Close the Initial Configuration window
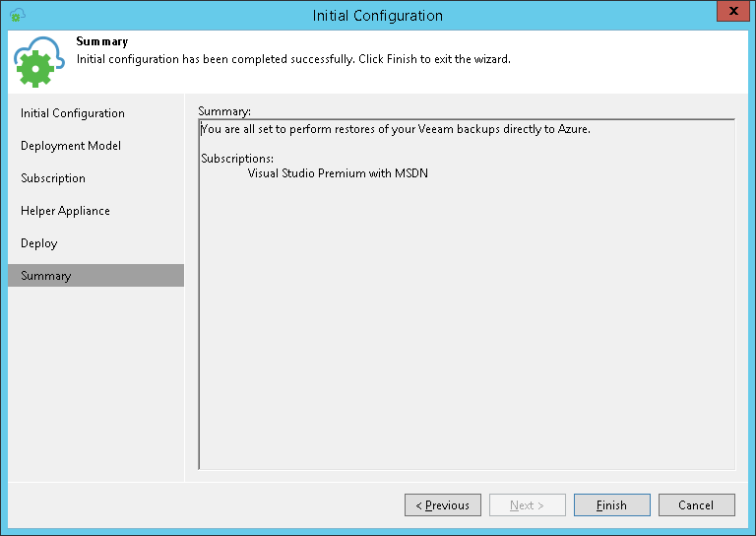Viewport: 756px width, 536px height. click(729, 13)
